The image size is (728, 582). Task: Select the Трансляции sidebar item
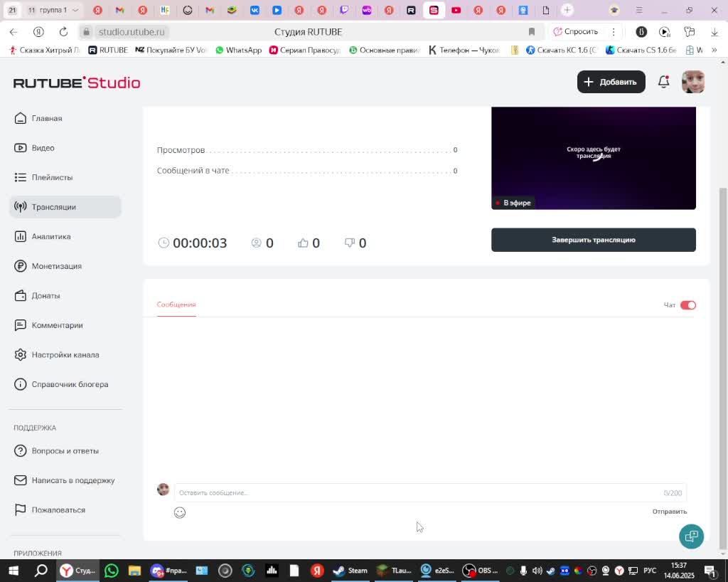(x=65, y=207)
